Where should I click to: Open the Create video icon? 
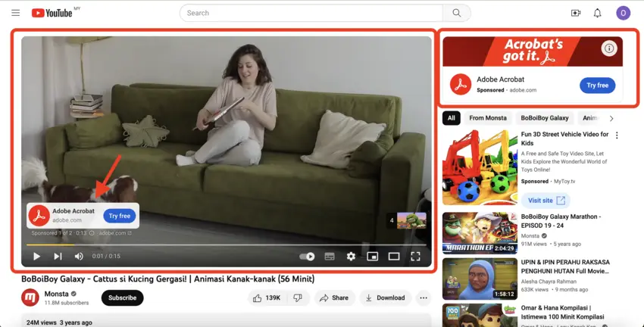coord(576,13)
